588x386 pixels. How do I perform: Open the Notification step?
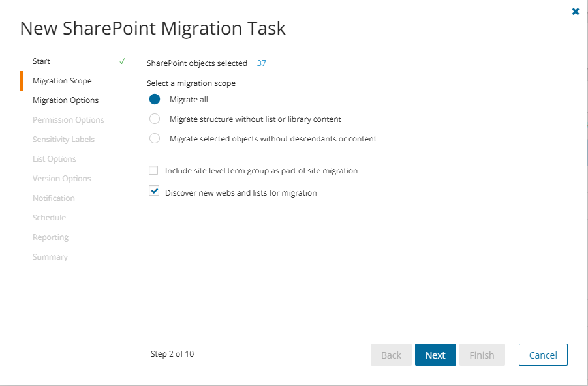click(x=54, y=198)
